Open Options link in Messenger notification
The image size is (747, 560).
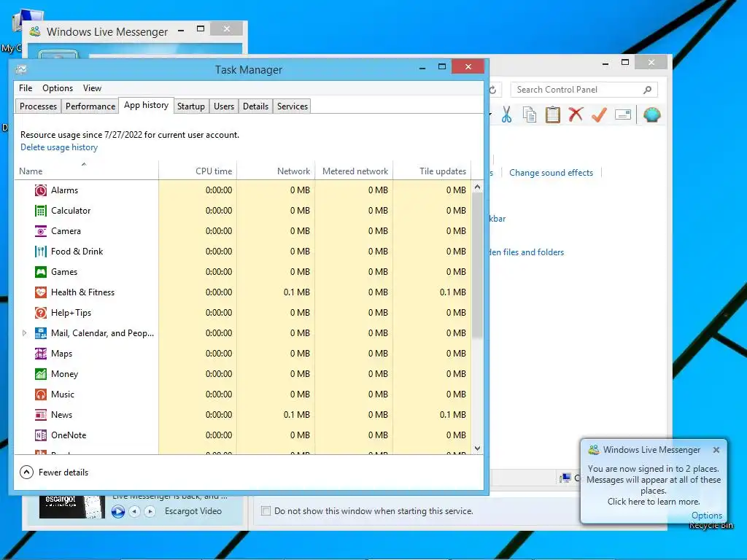point(707,516)
